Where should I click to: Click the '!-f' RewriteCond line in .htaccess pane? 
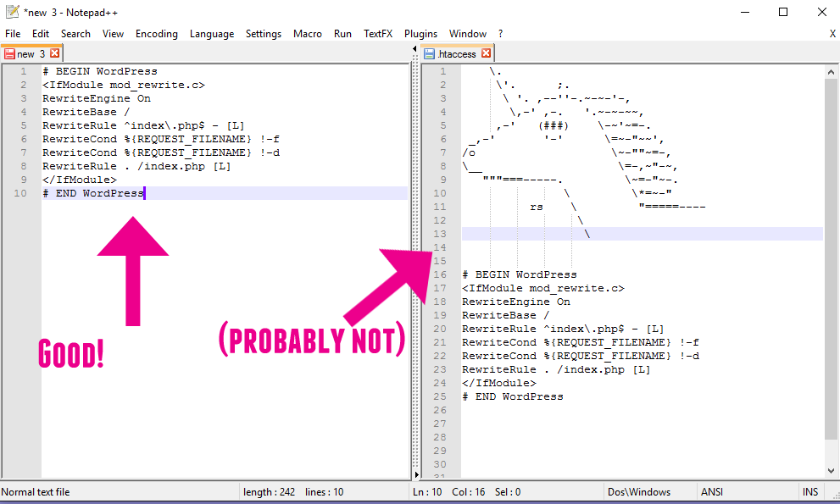[x=580, y=342]
